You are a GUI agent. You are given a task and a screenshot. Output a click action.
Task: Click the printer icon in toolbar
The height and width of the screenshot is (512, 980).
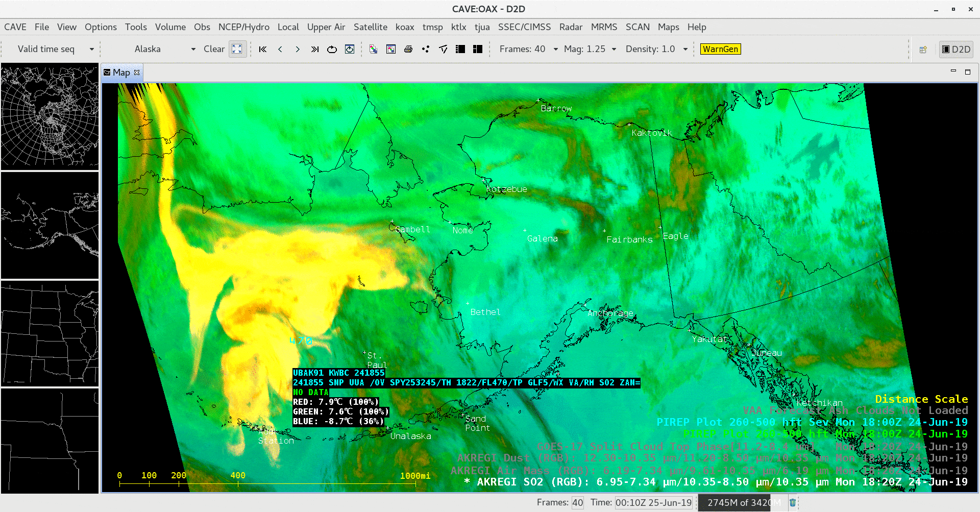(408, 49)
